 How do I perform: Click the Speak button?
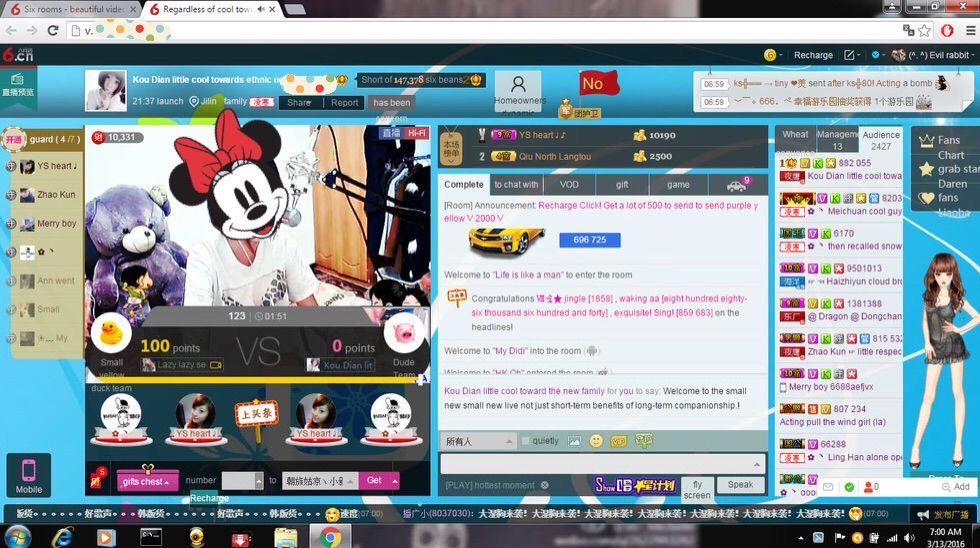click(x=740, y=484)
